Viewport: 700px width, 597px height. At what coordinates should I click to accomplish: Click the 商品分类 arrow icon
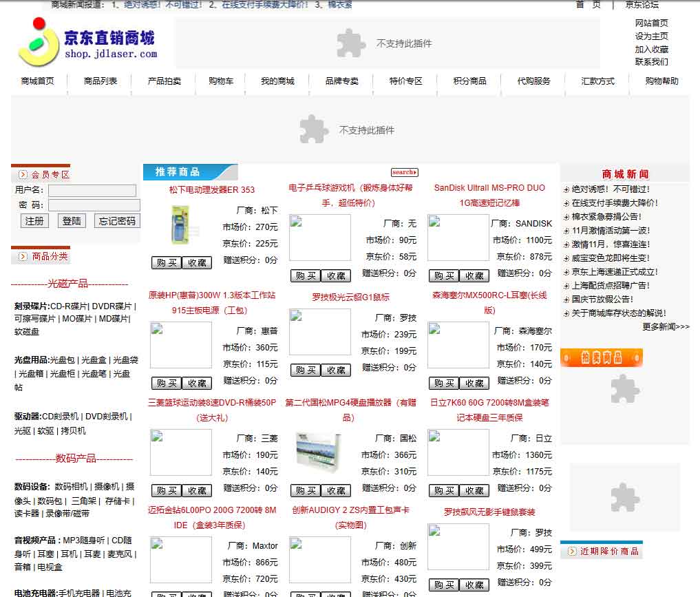23,256
